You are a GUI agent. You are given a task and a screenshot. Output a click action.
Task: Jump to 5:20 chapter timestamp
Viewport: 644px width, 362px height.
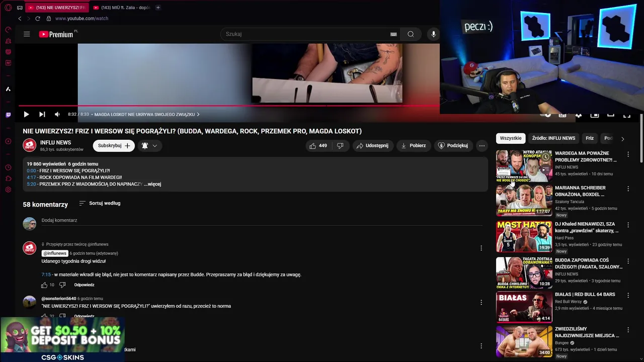click(31, 184)
